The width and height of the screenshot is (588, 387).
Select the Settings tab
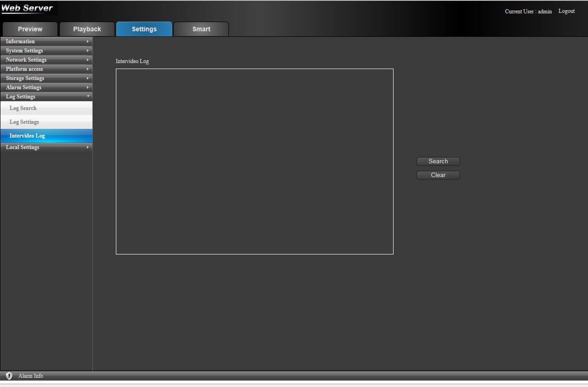point(144,29)
